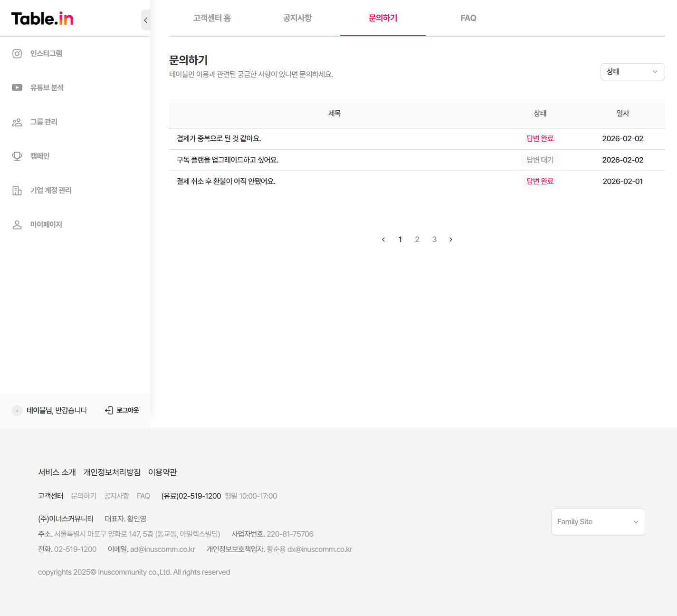This screenshot has height=616, width=677.
Task: Click the user avatar beside greeting
Action: pyautogui.click(x=17, y=411)
